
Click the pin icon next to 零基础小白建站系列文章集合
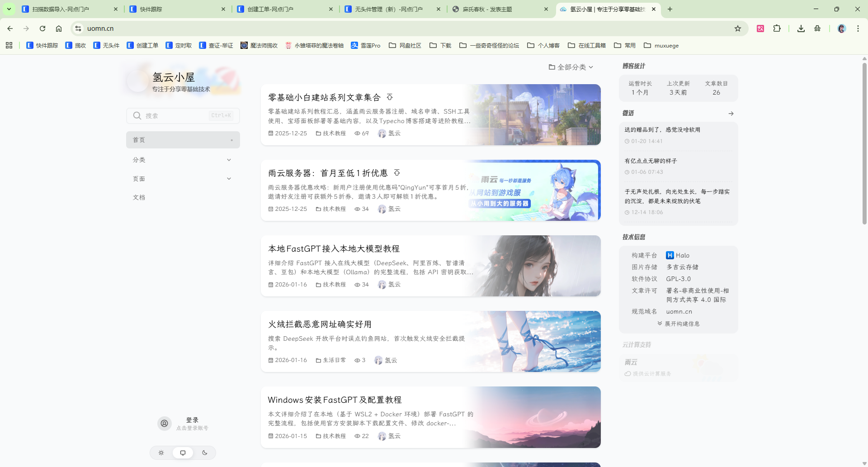(x=390, y=97)
